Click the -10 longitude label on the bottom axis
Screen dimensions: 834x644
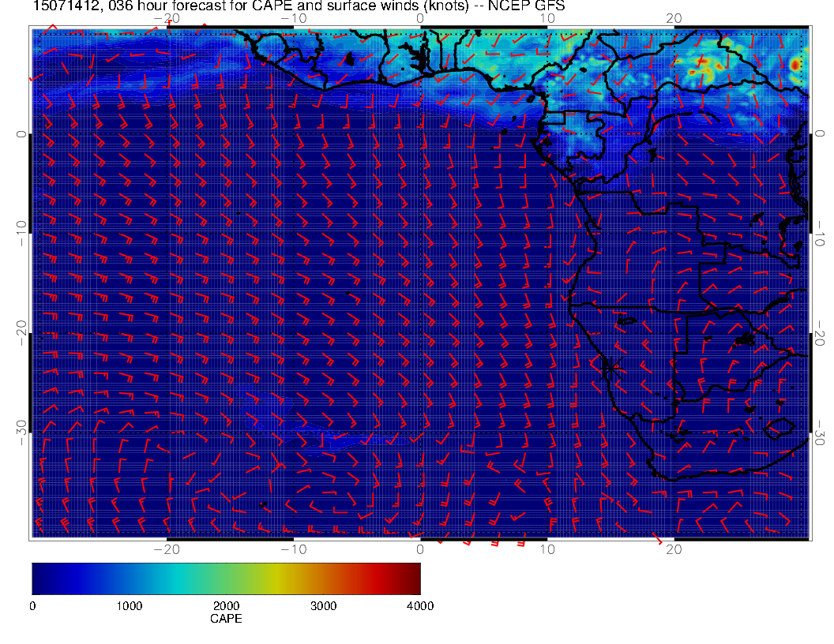click(293, 549)
